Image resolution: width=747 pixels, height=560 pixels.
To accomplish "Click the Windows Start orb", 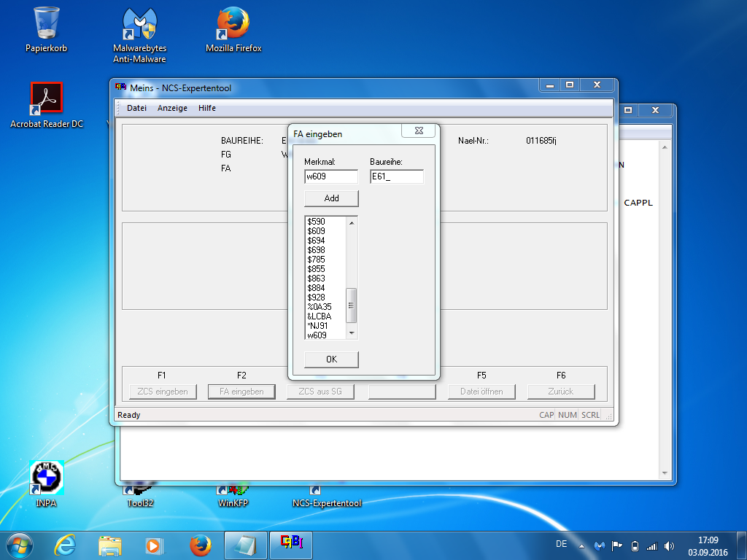I will (19, 545).
